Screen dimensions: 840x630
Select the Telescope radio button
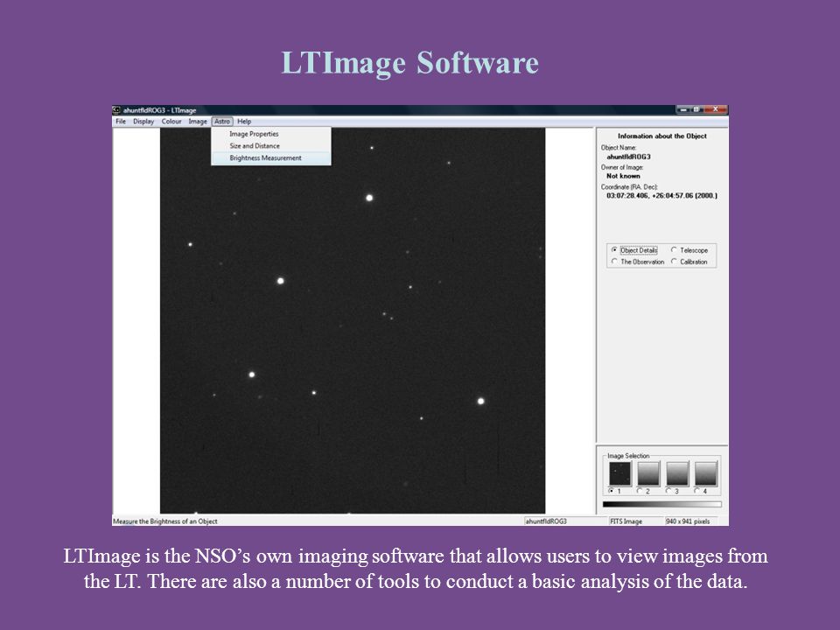pos(674,250)
